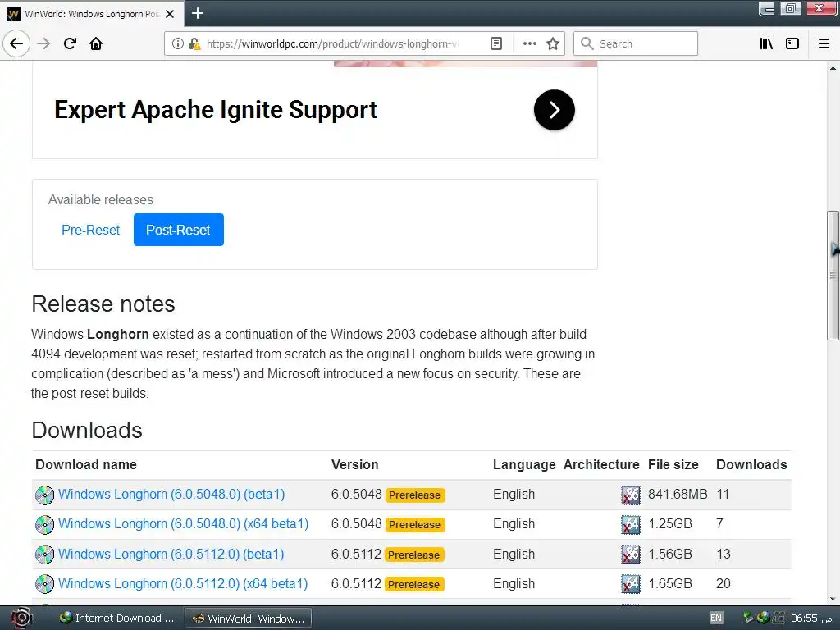Open Expert Apache Ignite Support ad
This screenshot has width=840, height=630.
pos(216,110)
